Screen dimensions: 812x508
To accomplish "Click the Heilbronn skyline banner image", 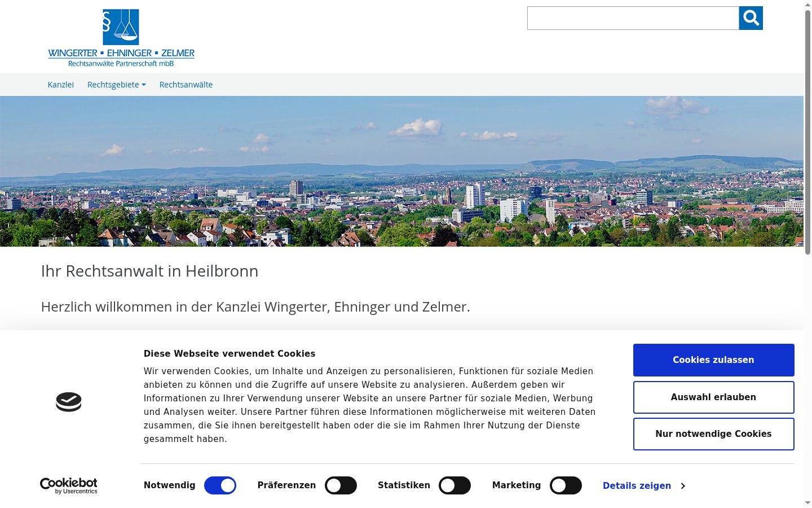I will (x=401, y=171).
